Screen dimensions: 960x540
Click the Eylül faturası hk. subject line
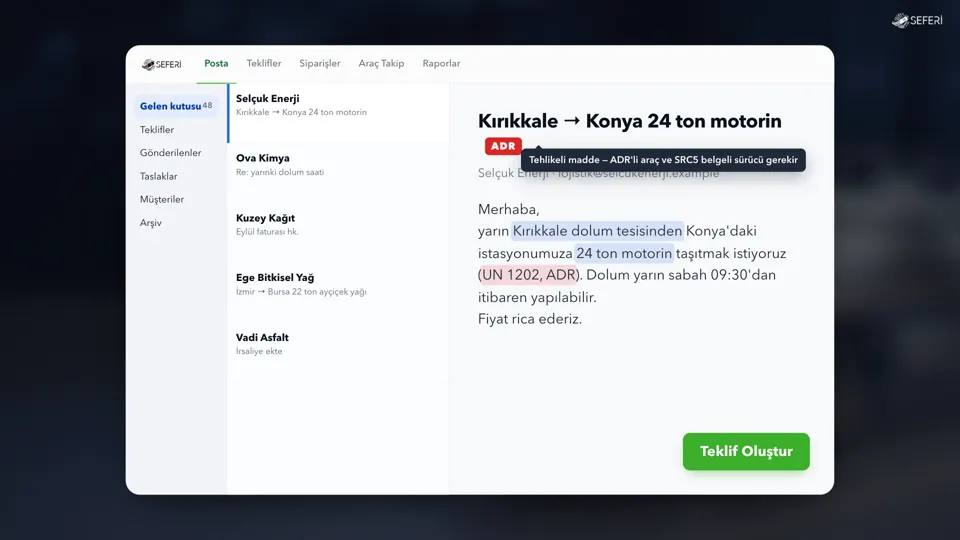tap(267, 231)
